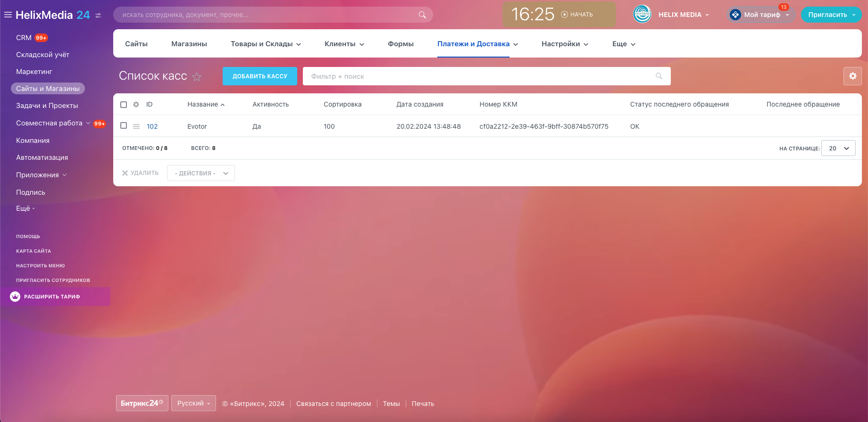Open the Helix Media round logo avatar

[x=642, y=14]
